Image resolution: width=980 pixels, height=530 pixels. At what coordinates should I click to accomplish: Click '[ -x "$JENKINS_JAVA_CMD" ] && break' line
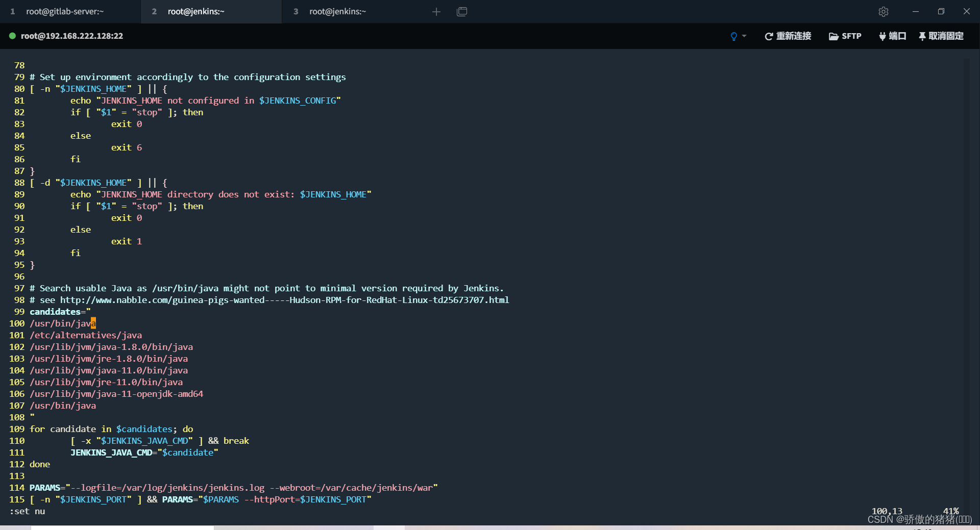pos(160,441)
